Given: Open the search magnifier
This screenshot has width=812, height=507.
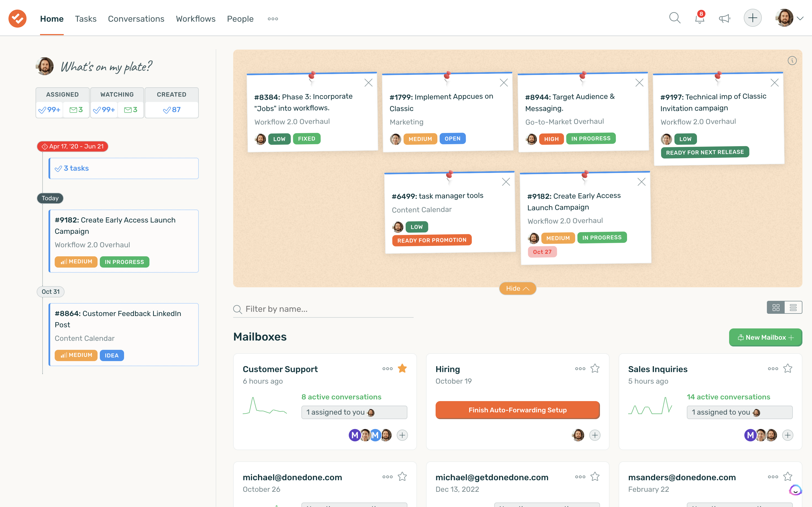Looking at the screenshot, I should pyautogui.click(x=674, y=18).
